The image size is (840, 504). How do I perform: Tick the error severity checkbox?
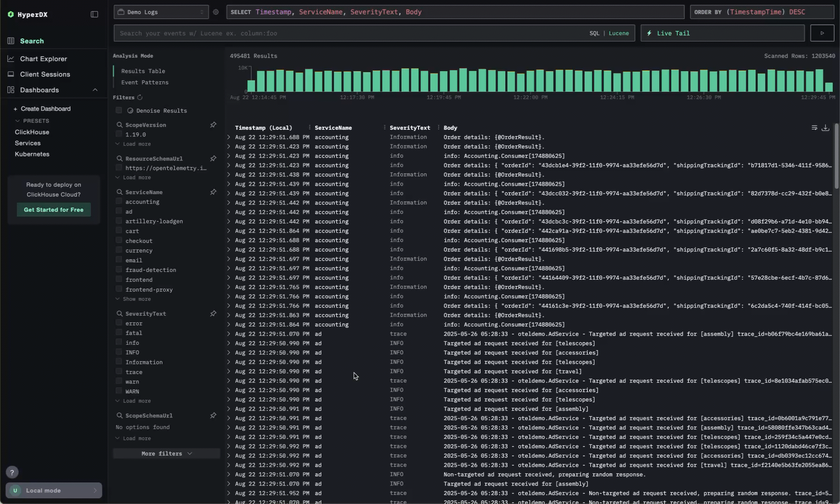119,323
